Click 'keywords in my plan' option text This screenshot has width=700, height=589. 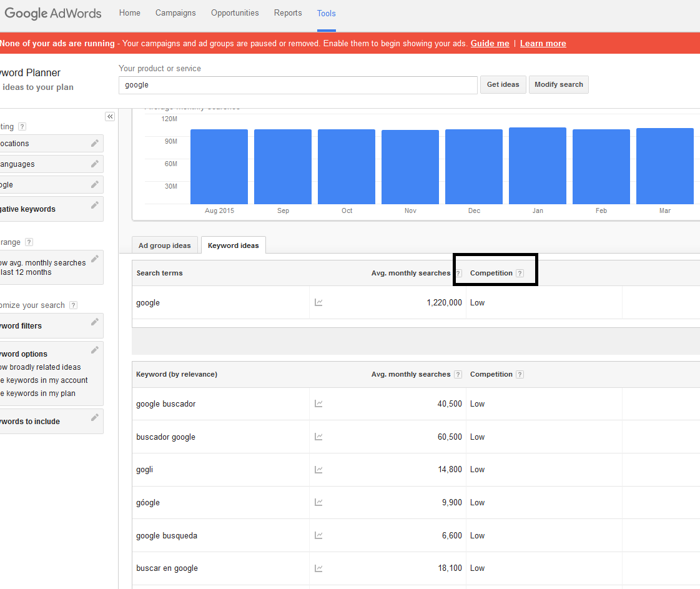[41, 393]
